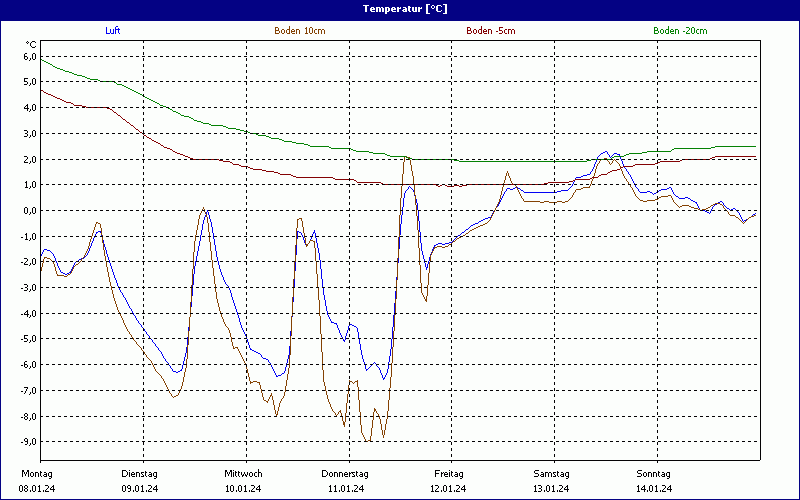Select the Dienstag day label
Image resolution: width=800 pixels, height=500 pixels.
click(139, 473)
